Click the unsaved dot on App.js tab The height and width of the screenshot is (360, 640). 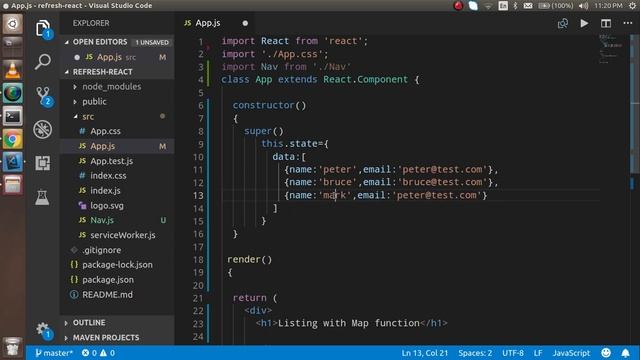click(x=245, y=23)
